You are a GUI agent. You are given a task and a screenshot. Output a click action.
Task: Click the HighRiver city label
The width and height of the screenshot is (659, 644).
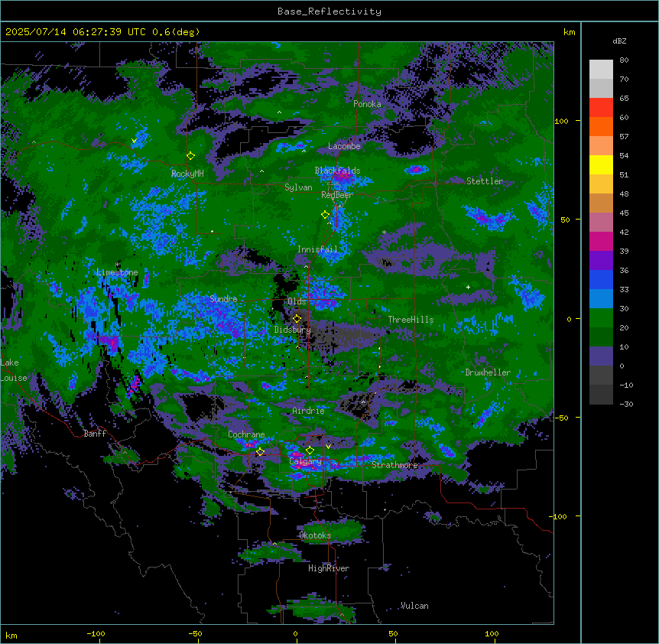click(329, 568)
